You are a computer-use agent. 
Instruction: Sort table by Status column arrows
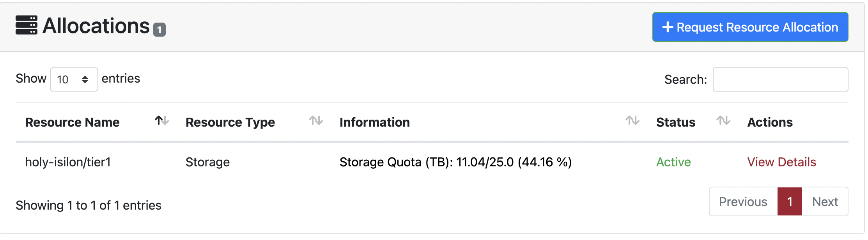(723, 120)
